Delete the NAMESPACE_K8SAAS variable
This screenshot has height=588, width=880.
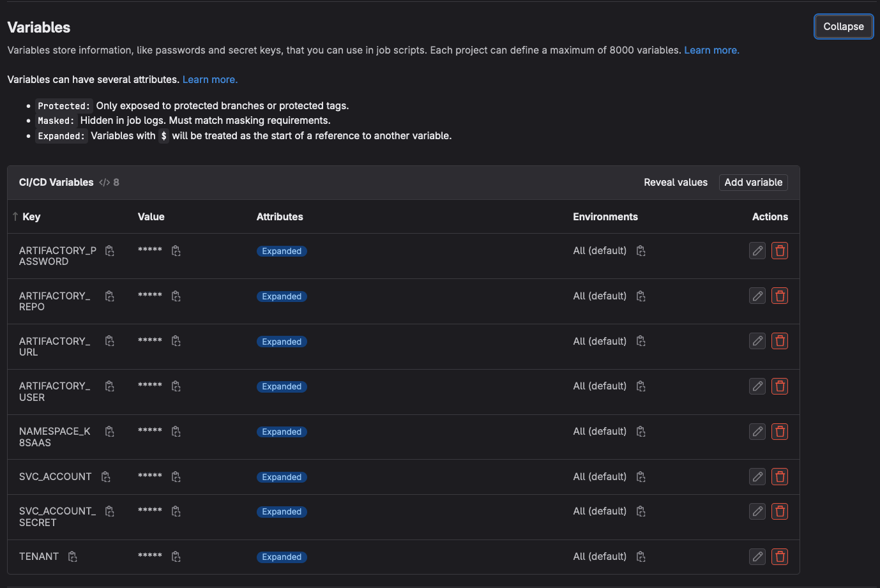[x=780, y=432]
